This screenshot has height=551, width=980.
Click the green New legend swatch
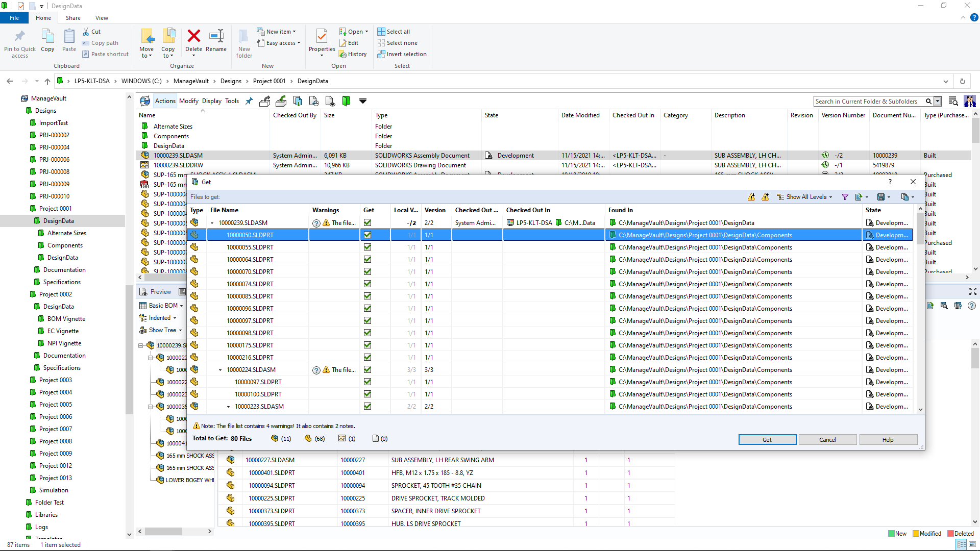click(x=891, y=534)
